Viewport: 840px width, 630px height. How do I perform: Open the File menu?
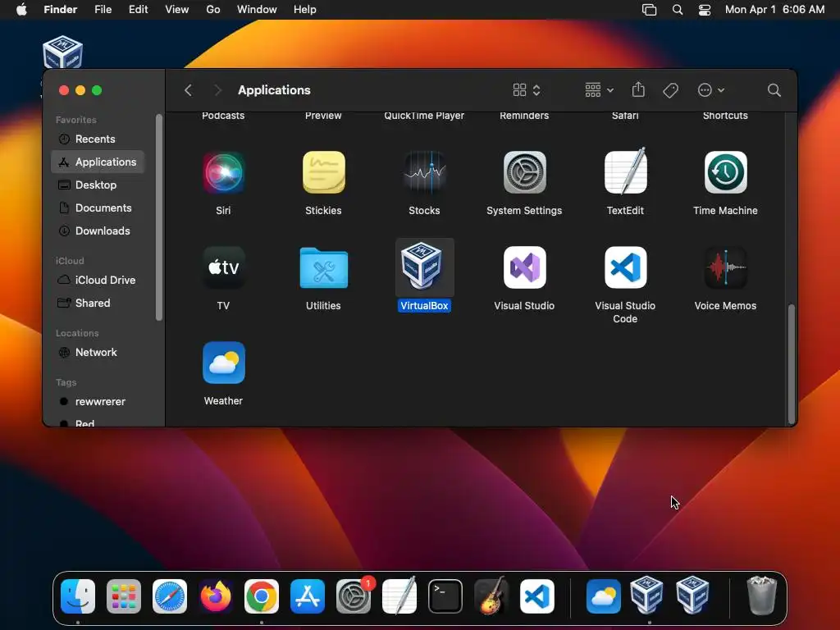click(x=103, y=10)
